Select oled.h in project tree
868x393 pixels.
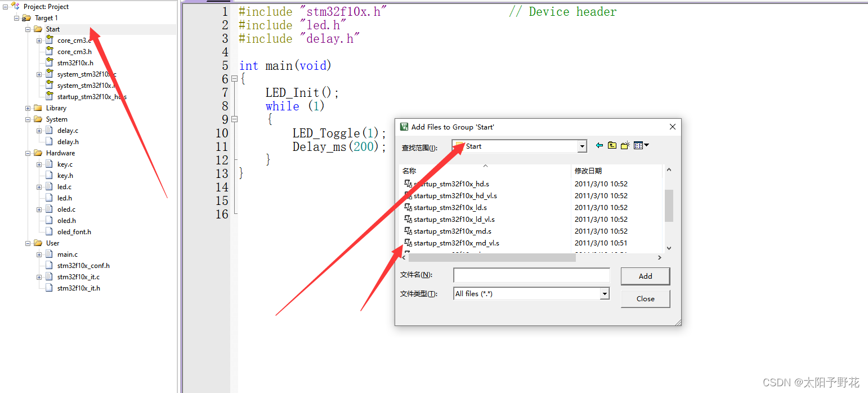point(66,220)
